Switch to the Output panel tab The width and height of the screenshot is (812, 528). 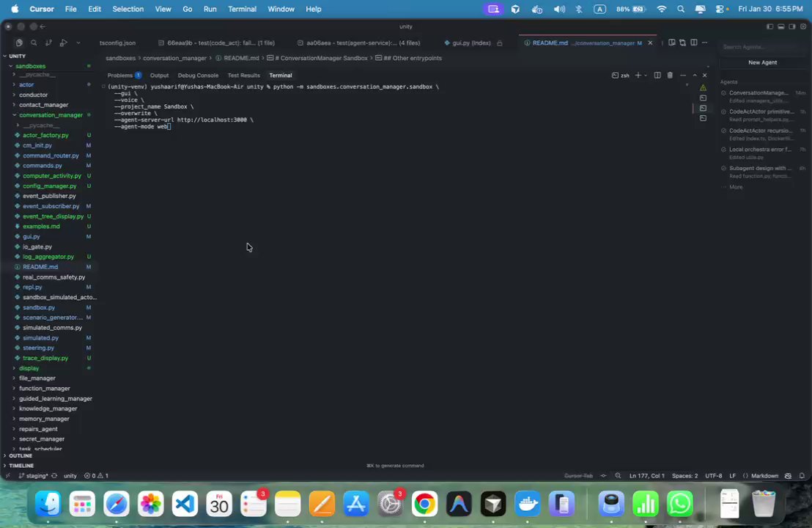click(159, 76)
